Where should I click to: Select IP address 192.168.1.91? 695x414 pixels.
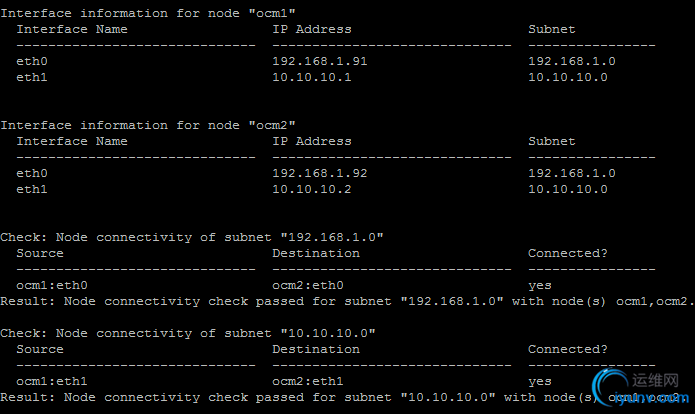(x=312, y=61)
